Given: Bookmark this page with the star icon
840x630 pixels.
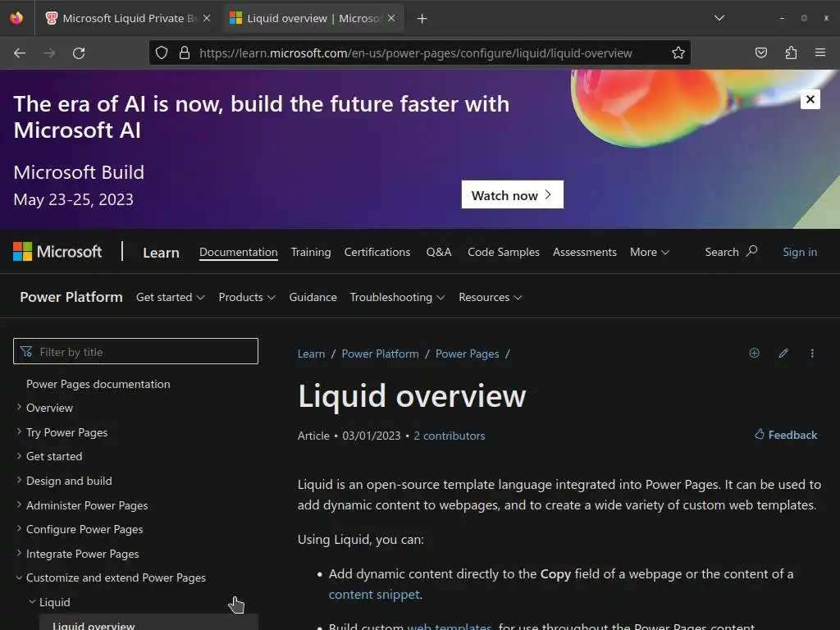Looking at the screenshot, I should click(x=678, y=52).
